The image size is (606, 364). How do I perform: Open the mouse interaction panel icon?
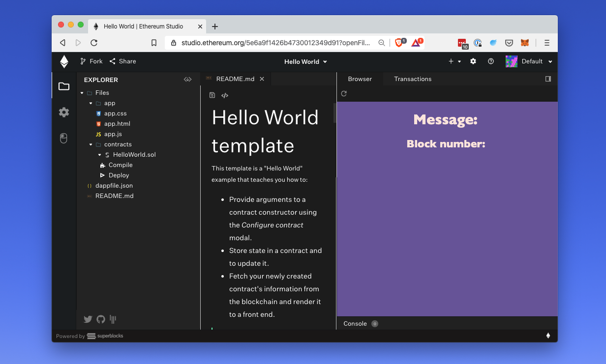click(64, 139)
